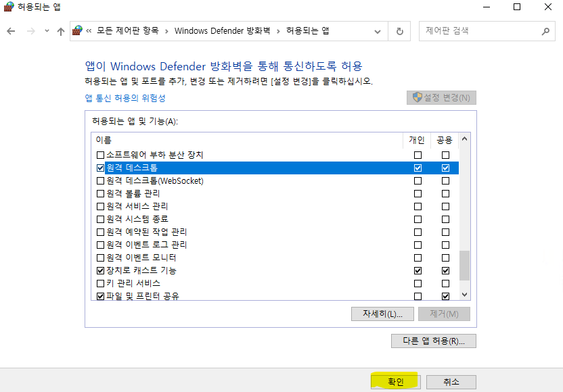Viewport: 563px width, 392px height.
Task: Uncheck the 원격 데스크톱 name checkbox
Action: 101,168
